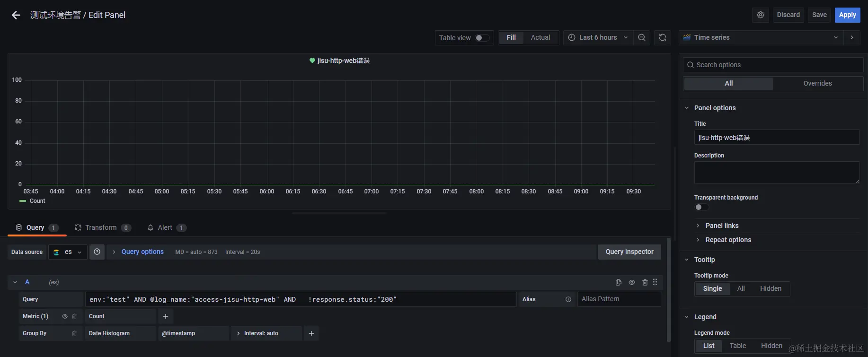Toggle Table view switch

(x=482, y=38)
